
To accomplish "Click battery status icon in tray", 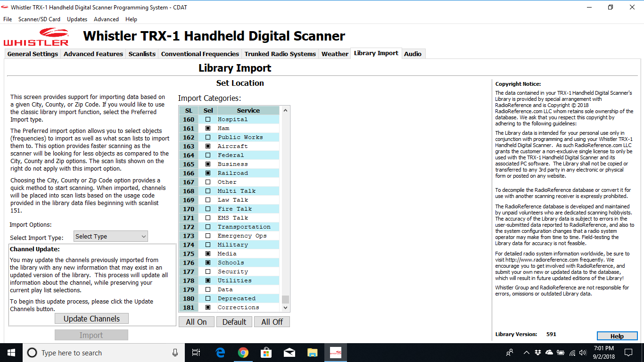I will click(561, 353).
